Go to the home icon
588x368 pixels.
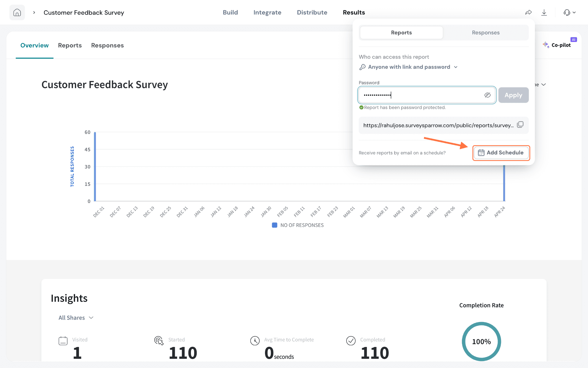click(17, 12)
